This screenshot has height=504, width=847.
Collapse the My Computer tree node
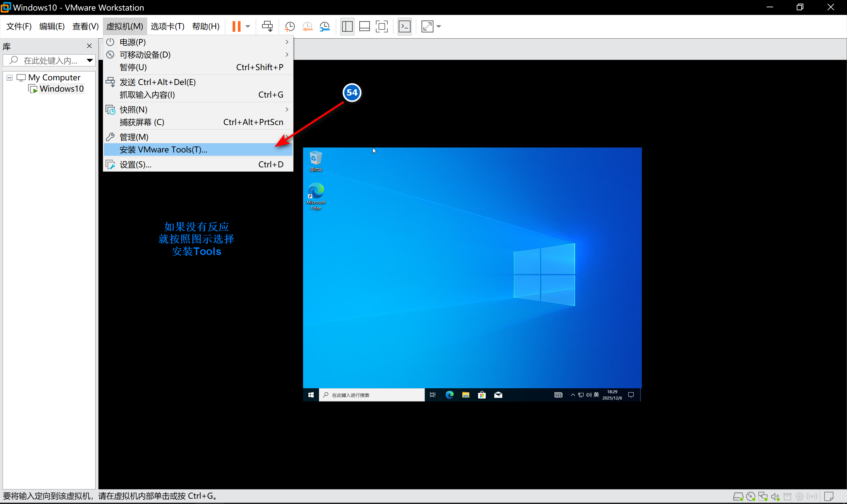(x=10, y=78)
